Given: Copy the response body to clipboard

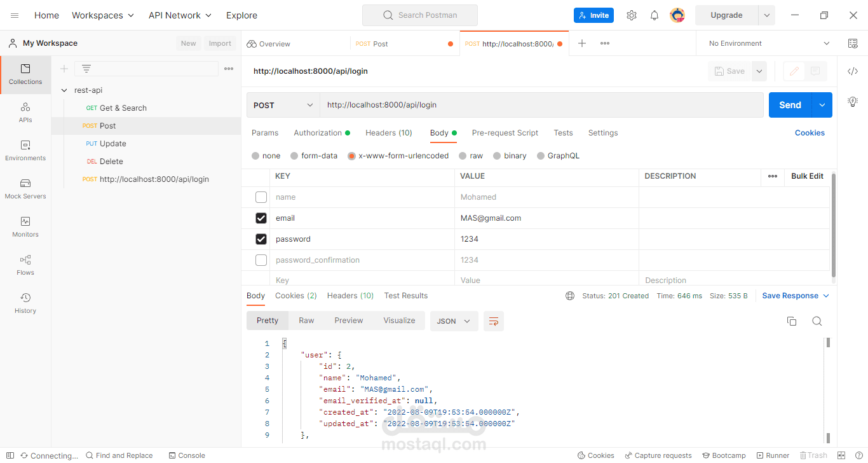Looking at the screenshot, I should pyautogui.click(x=792, y=321).
